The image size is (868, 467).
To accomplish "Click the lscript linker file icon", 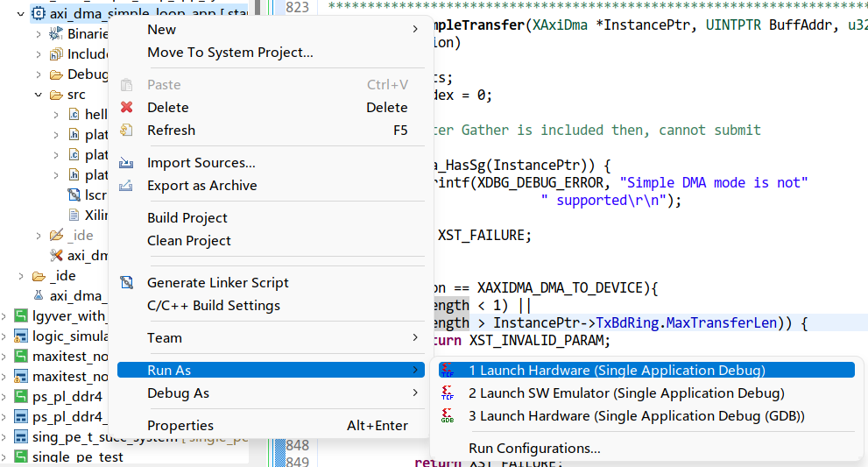I will coord(74,195).
